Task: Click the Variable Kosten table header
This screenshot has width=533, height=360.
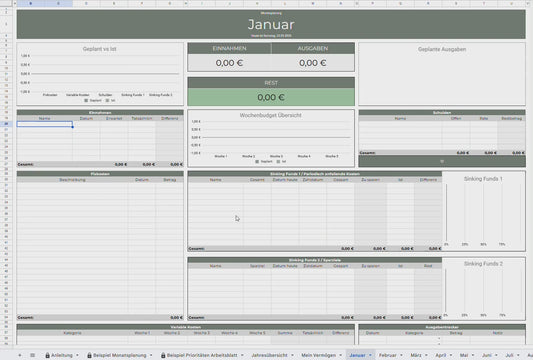Action: 186,327
